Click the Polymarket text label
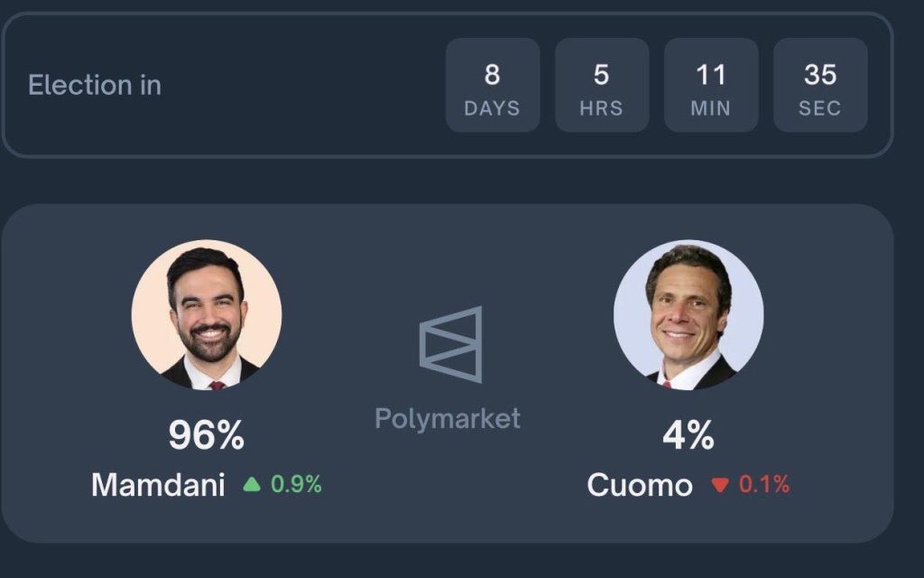The width and height of the screenshot is (924, 578). coord(448,418)
